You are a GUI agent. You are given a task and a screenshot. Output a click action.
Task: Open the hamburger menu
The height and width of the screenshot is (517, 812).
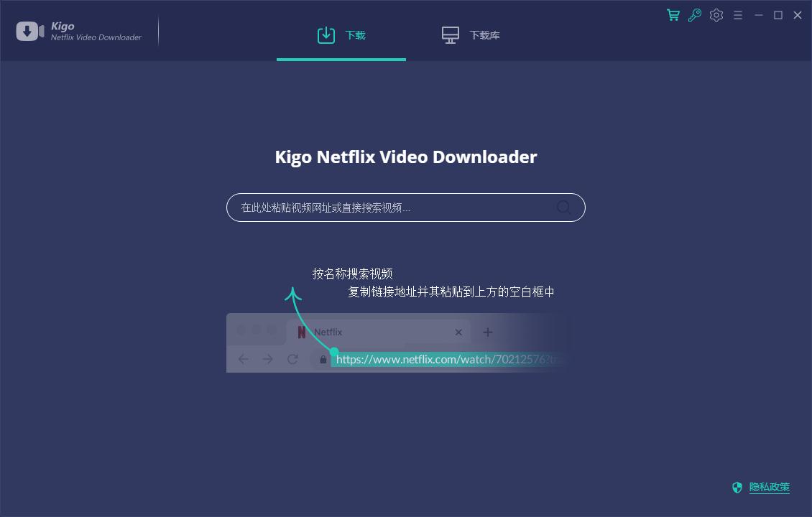click(x=737, y=14)
